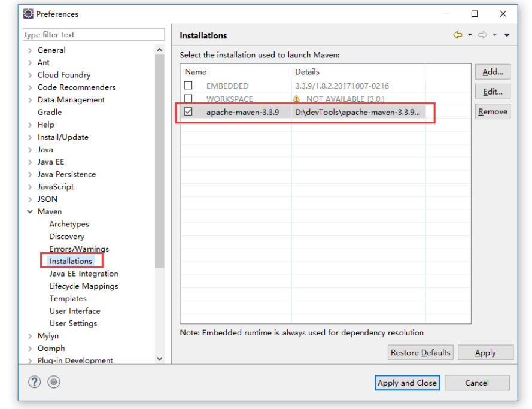Open the view menu triangle in Installations header
This screenshot has width=532, height=409.
pyautogui.click(x=507, y=35)
